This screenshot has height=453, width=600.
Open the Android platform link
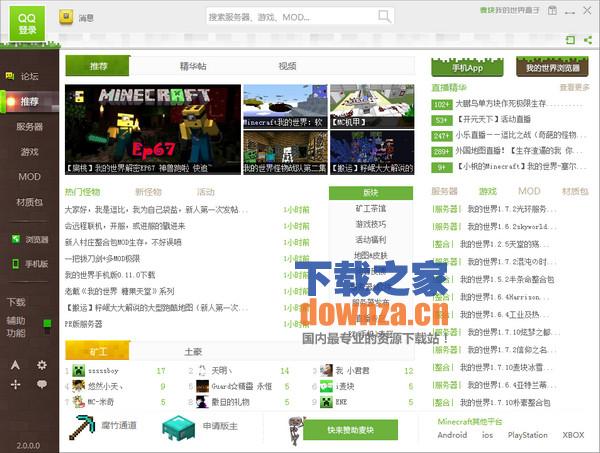pos(452,435)
